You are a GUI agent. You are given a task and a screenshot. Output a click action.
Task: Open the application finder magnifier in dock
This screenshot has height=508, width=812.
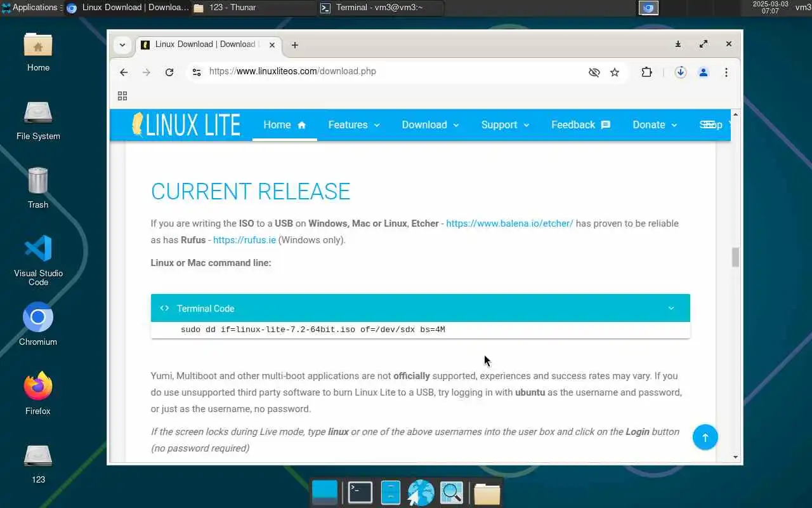[452, 492]
